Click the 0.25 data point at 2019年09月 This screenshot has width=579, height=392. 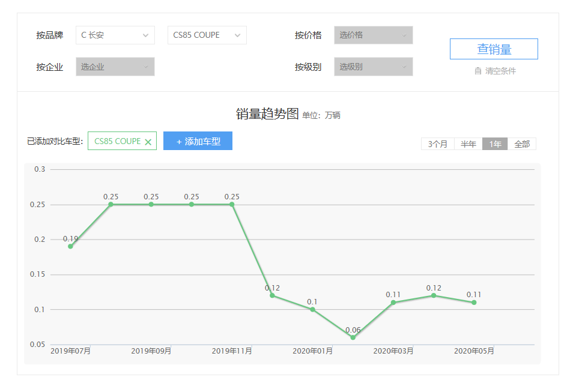coord(151,204)
